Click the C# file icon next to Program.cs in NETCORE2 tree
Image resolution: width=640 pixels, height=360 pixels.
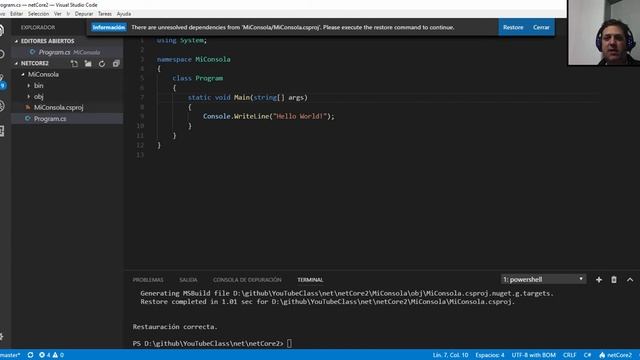pyautogui.click(x=28, y=118)
